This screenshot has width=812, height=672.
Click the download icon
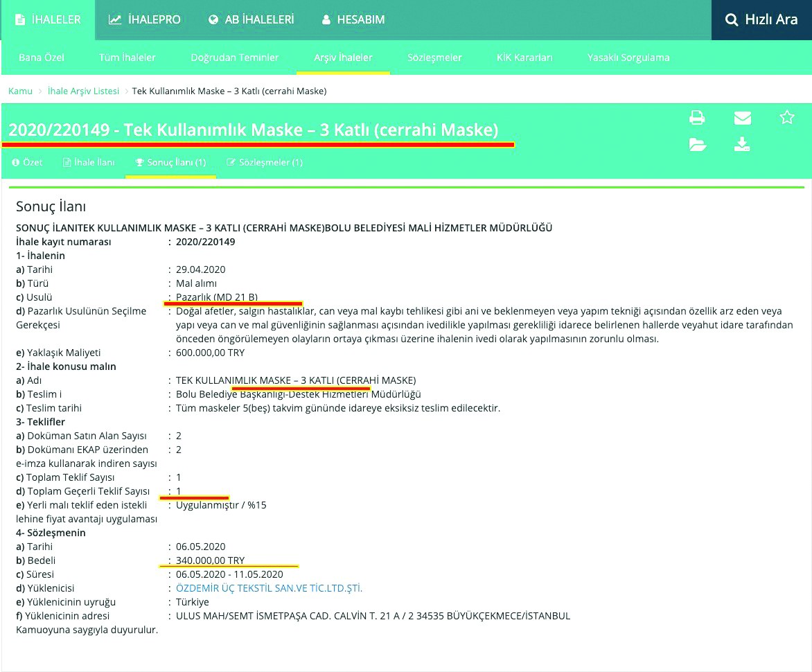(x=742, y=145)
